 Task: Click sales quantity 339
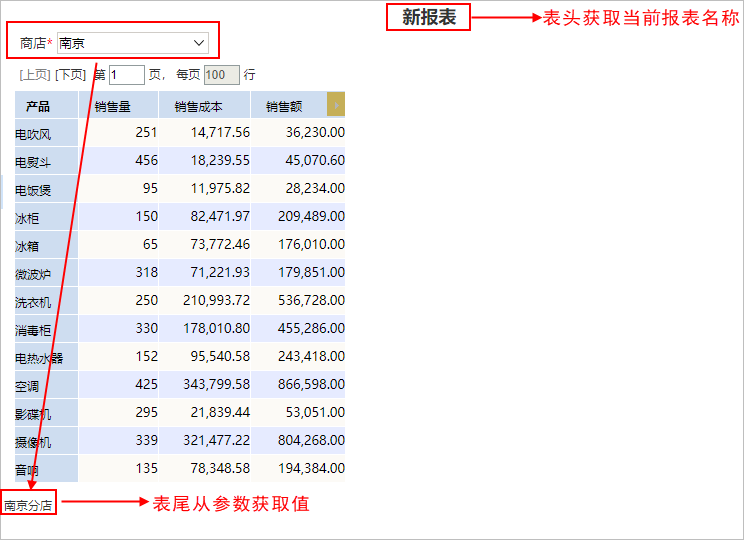147,440
